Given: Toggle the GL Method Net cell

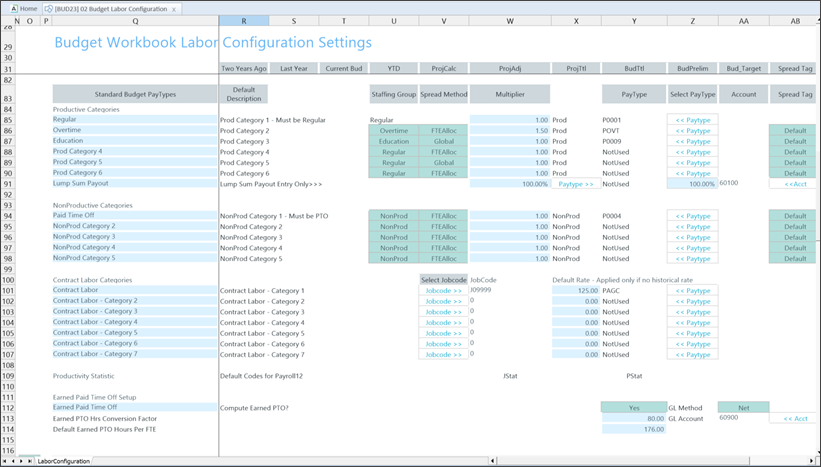Looking at the screenshot, I should point(743,407).
